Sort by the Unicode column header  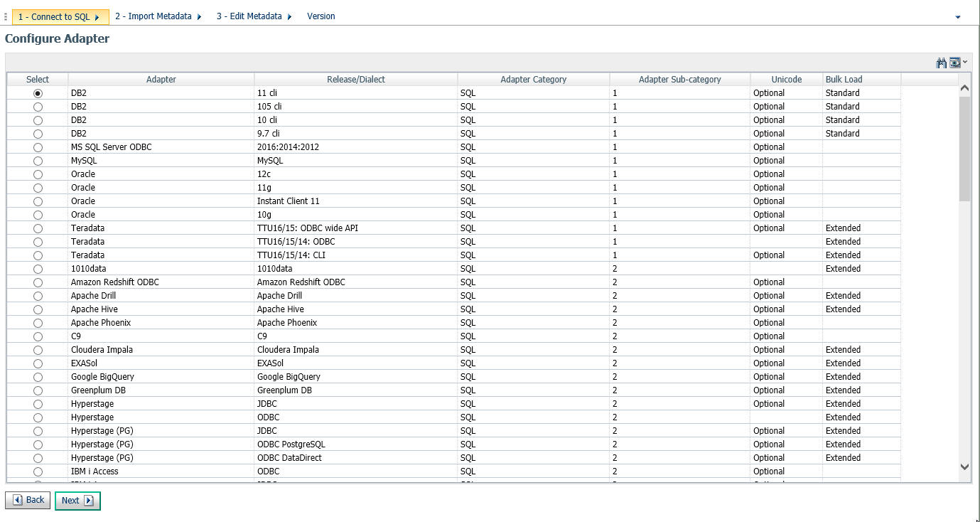[x=787, y=80]
